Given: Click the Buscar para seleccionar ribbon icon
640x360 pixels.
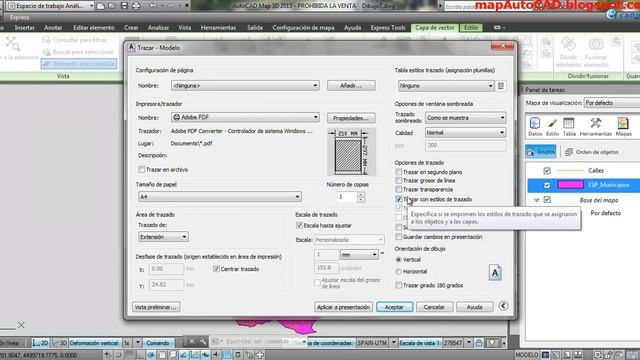Looking at the screenshot, I should pyautogui.click(x=78, y=52).
